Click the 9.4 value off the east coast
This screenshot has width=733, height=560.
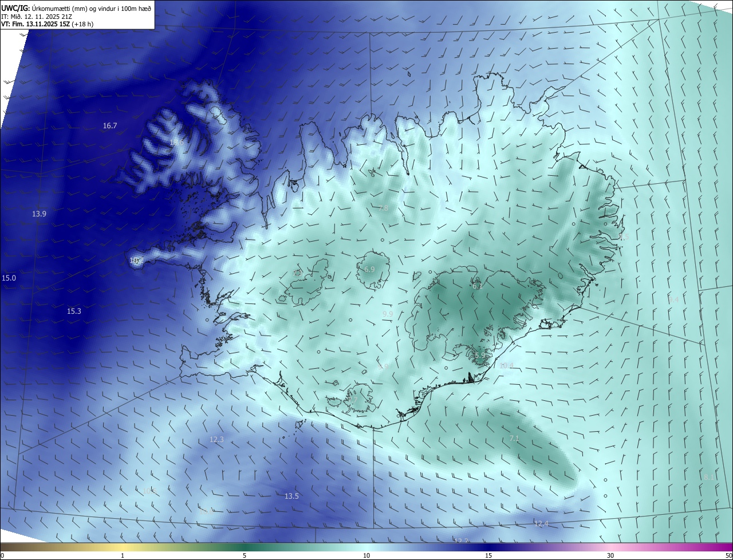point(673,299)
